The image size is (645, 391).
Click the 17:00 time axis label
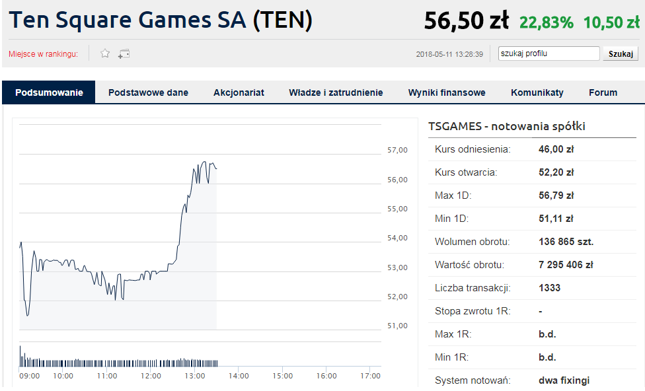[370, 376]
